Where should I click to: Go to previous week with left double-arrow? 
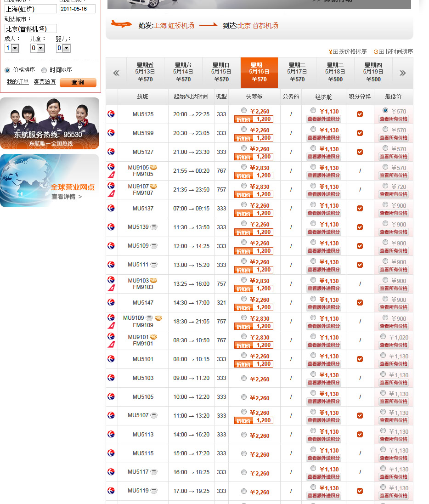pos(116,73)
